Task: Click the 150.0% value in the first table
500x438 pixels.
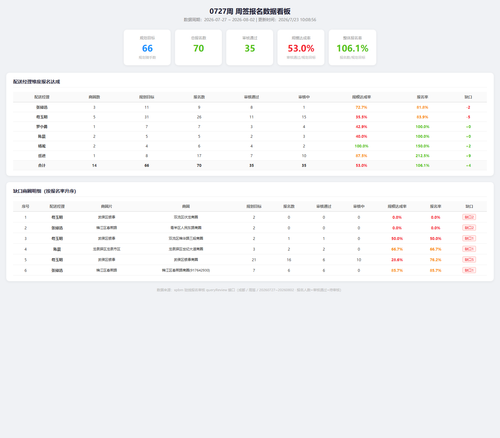Action: (x=422, y=146)
